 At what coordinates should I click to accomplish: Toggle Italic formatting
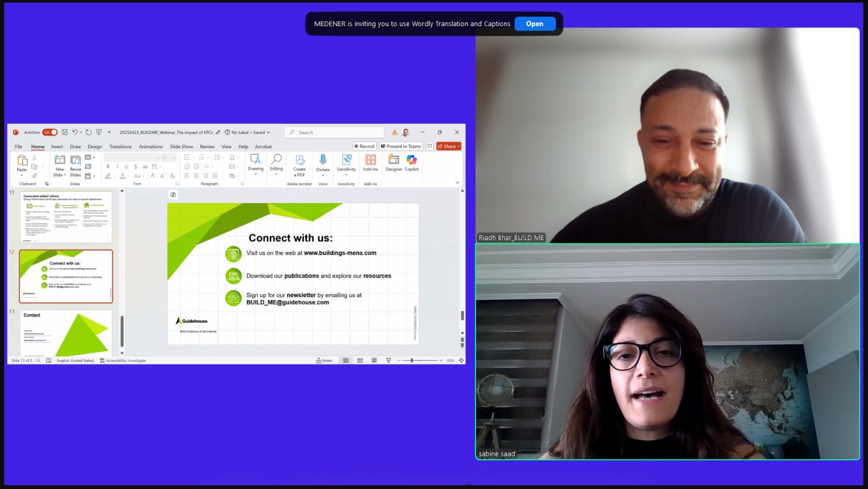(117, 167)
